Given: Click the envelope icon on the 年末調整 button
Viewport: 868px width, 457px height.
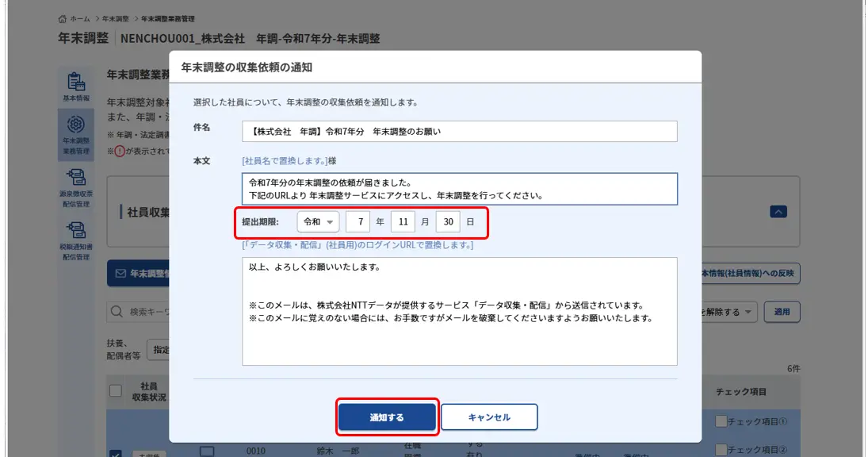Looking at the screenshot, I should click(120, 274).
